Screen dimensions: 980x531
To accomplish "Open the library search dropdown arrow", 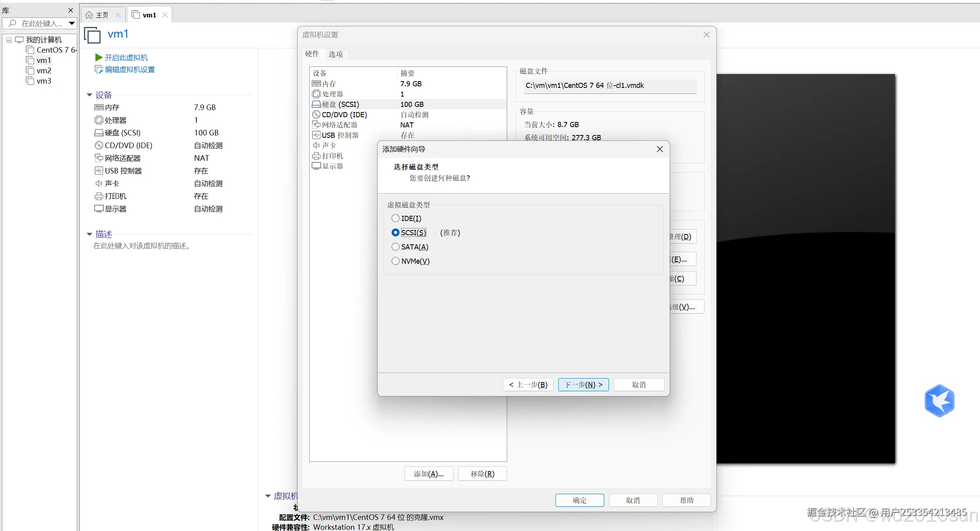I will 72,23.
